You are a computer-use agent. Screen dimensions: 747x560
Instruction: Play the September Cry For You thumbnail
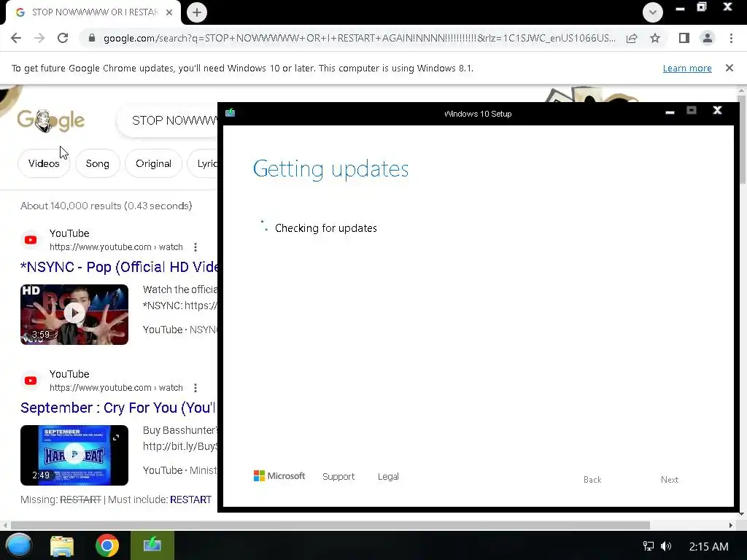point(74,455)
